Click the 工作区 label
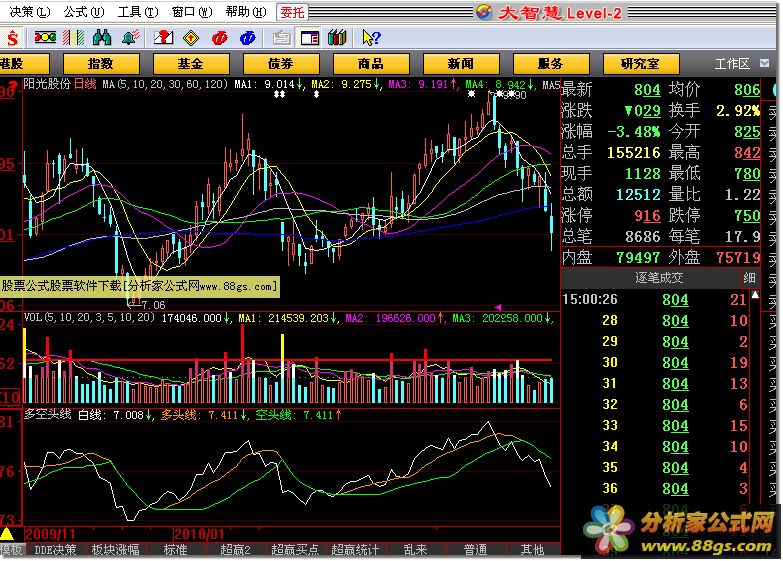This screenshot has height=561, width=783. pos(732,64)
